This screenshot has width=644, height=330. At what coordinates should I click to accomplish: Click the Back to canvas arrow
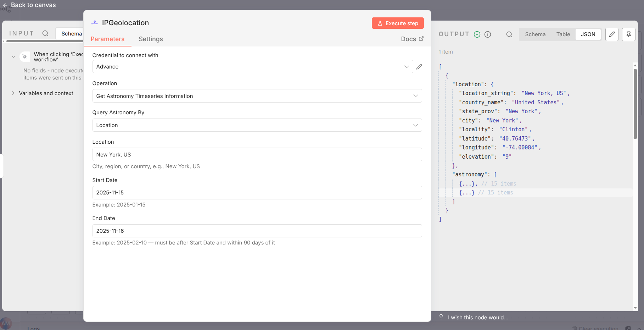click(x=5, y=5)
